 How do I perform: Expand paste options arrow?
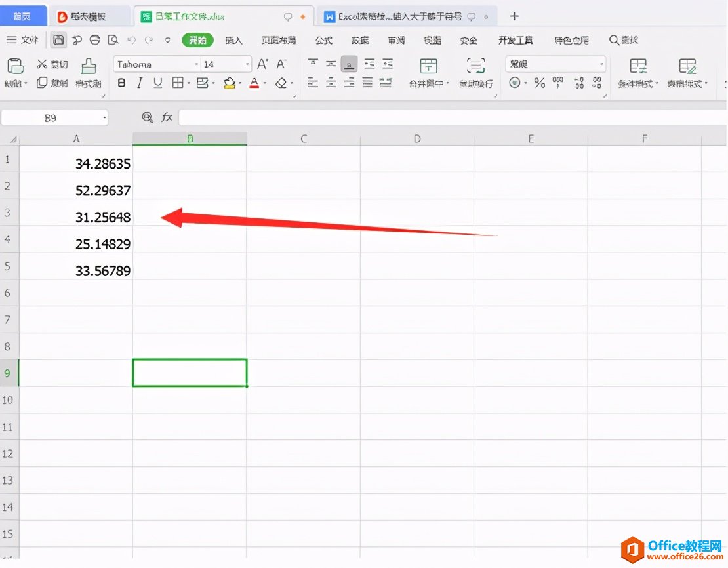pos(26,83)
